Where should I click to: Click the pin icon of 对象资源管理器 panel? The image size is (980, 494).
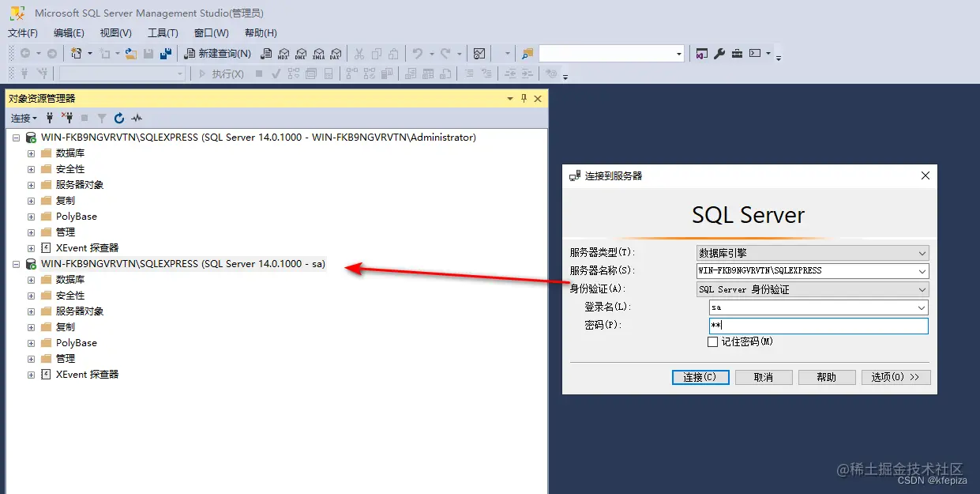(524, 99)
